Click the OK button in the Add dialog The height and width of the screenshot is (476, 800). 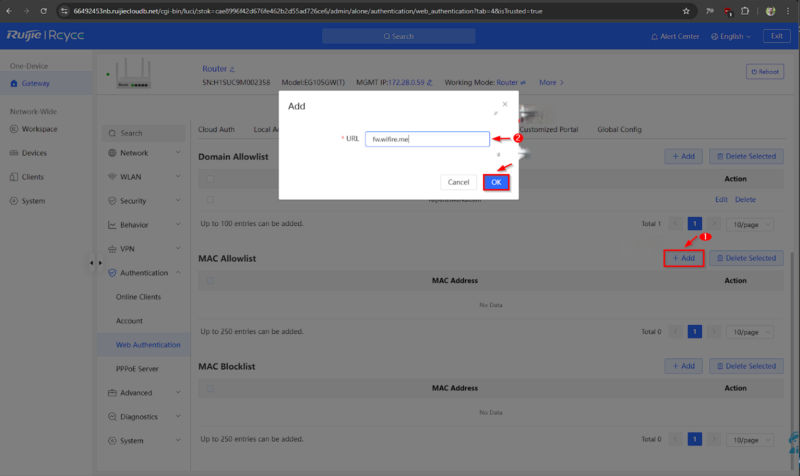coord(496,182)
